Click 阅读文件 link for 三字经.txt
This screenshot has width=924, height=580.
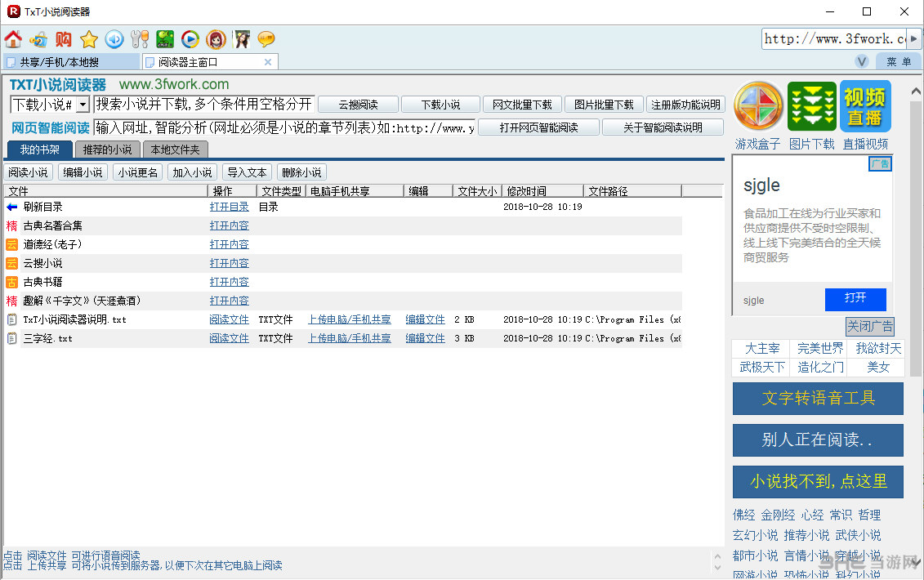[229, 337]
